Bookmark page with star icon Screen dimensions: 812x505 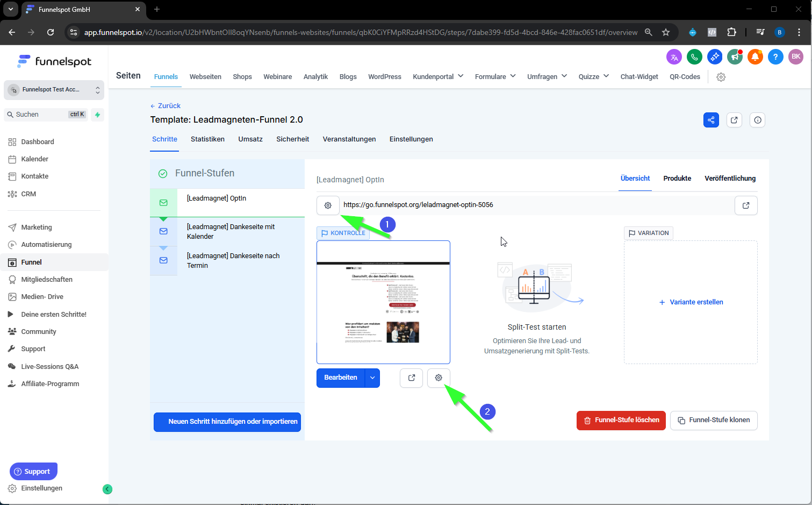point(666,32)
